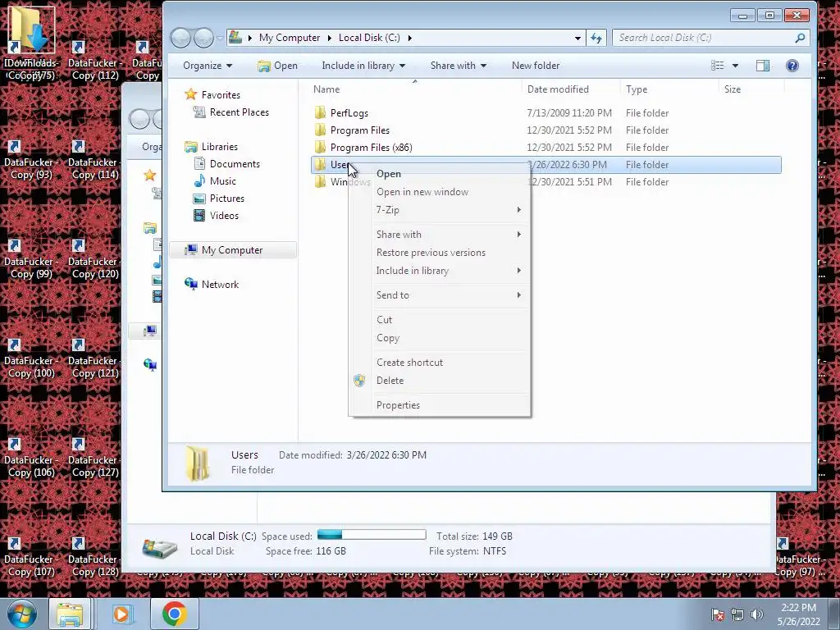
Task: Sort by the Name column header
Action: point(326,89)
